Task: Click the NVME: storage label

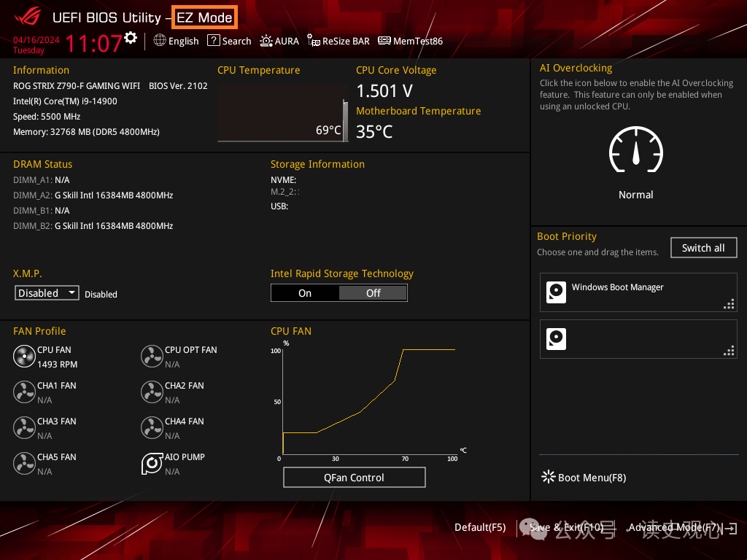Action: 284,180
